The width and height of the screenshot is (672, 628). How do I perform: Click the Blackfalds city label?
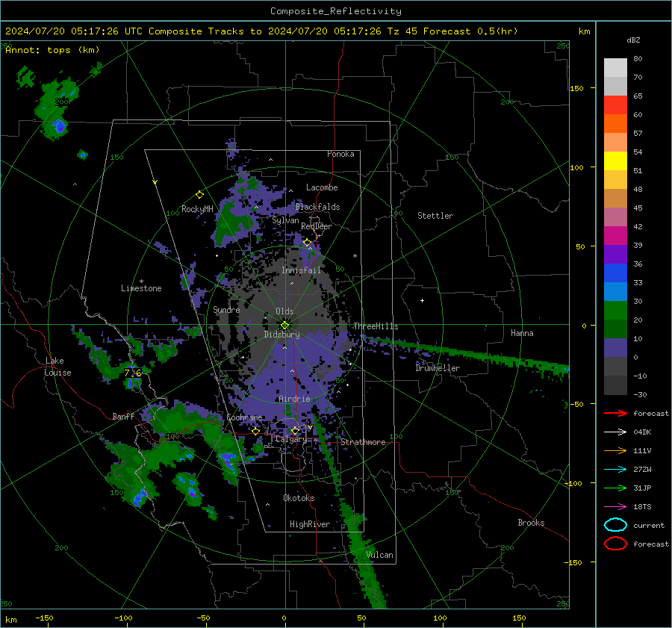(x=317, y=207)
